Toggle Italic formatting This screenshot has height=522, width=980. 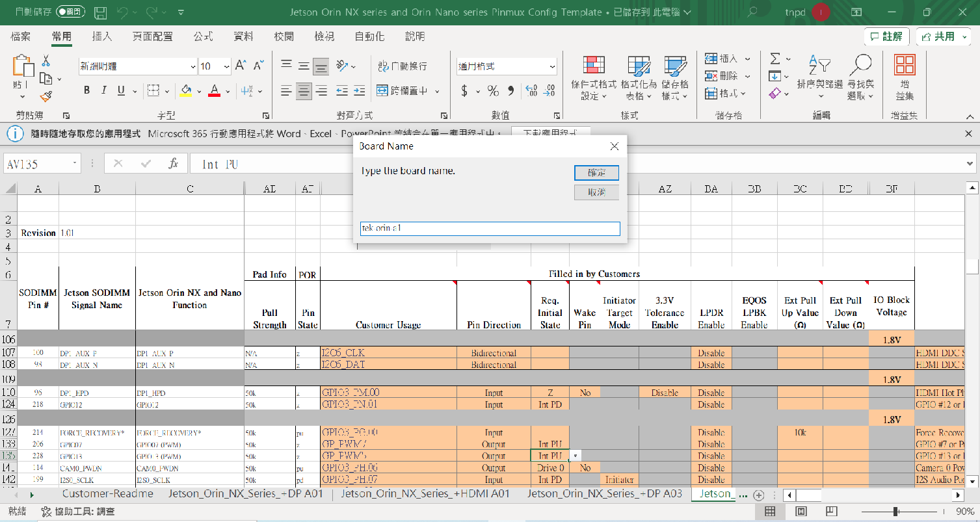click(104, 90)
